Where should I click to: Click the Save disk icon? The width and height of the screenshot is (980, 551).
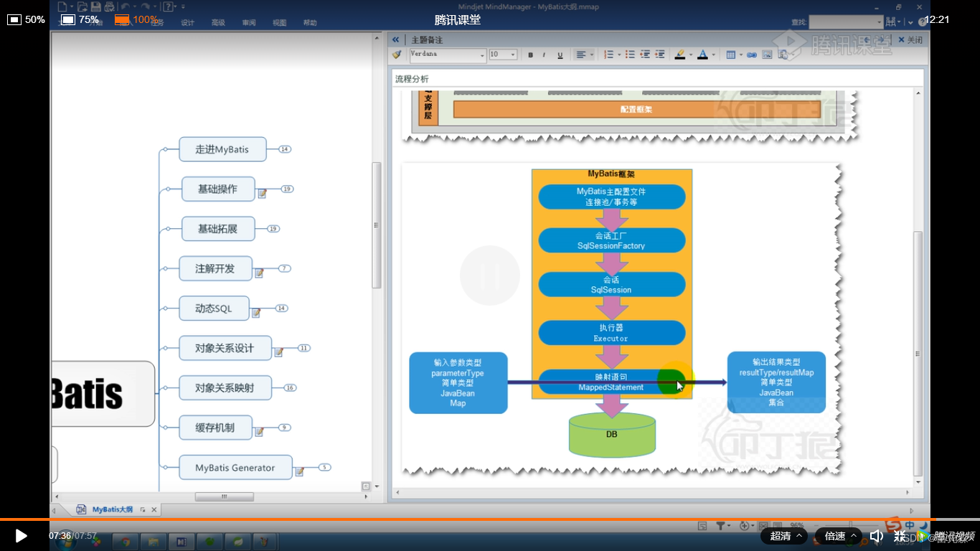click(95, 6)
